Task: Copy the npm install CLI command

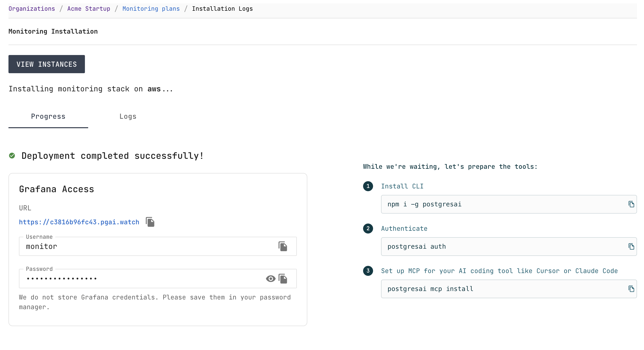Action: pos(631,204)
